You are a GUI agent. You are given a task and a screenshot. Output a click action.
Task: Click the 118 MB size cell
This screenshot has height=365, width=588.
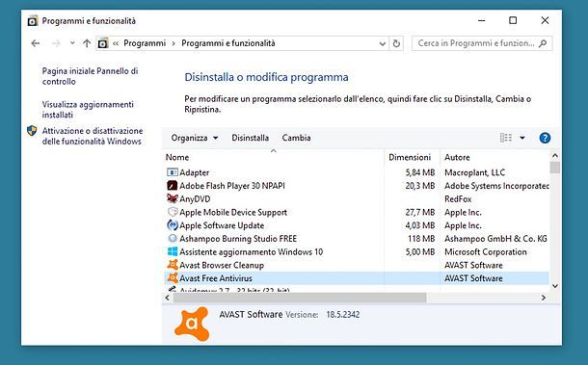421,239
